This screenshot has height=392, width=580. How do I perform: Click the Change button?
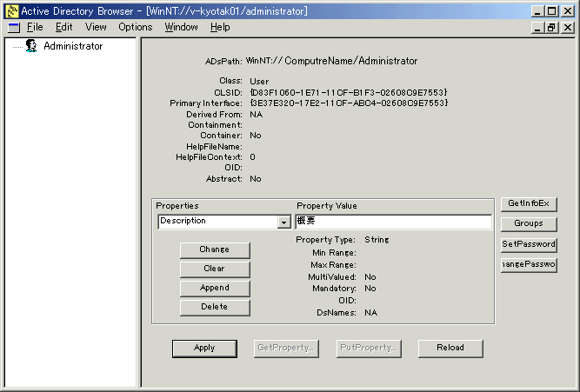point(214,249)
